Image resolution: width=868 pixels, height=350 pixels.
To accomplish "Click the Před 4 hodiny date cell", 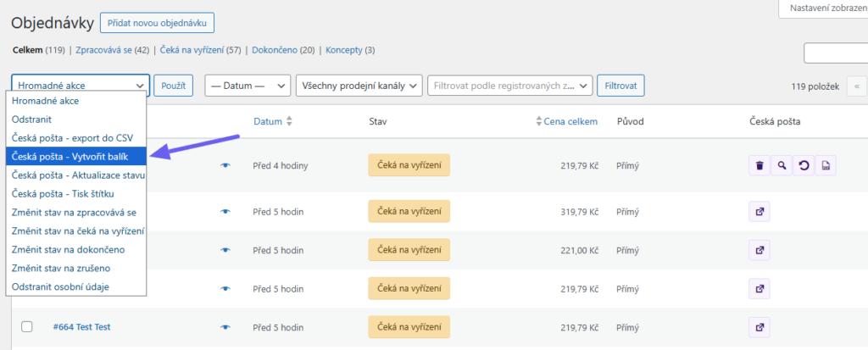I will (x=280, y=165).
